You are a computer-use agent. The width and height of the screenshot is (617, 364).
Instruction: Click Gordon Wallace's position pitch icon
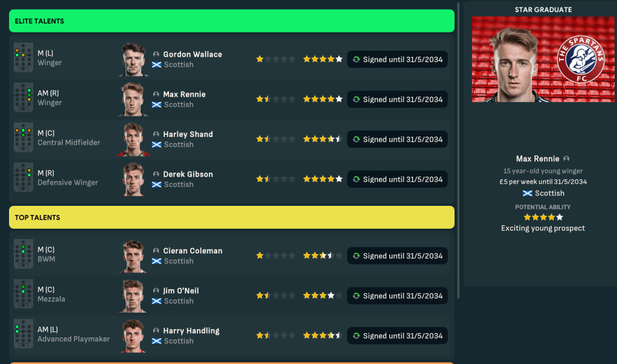tap(24, 59)
